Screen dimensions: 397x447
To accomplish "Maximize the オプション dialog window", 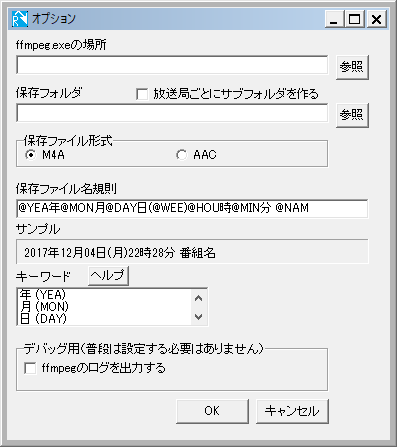I will [355, 19].
